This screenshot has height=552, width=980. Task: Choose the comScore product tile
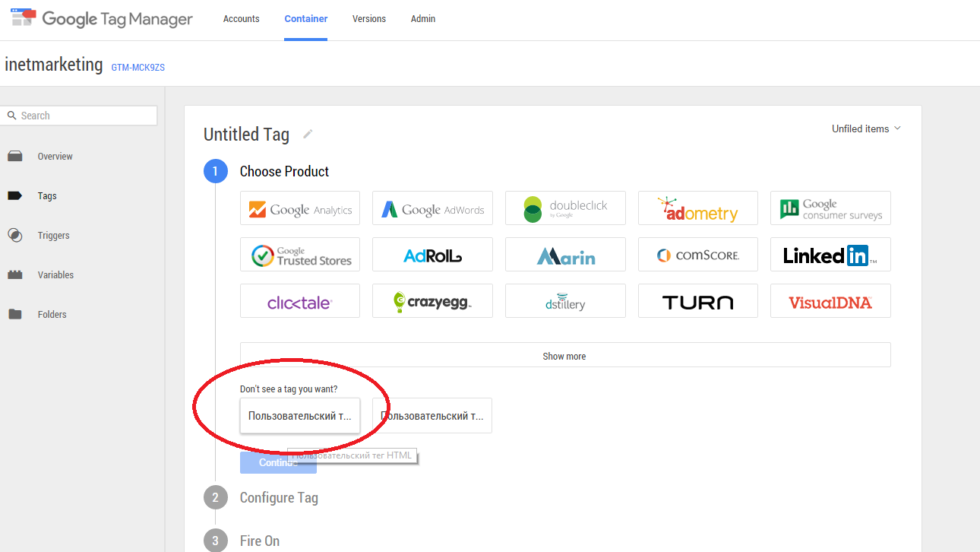[698, 255]
